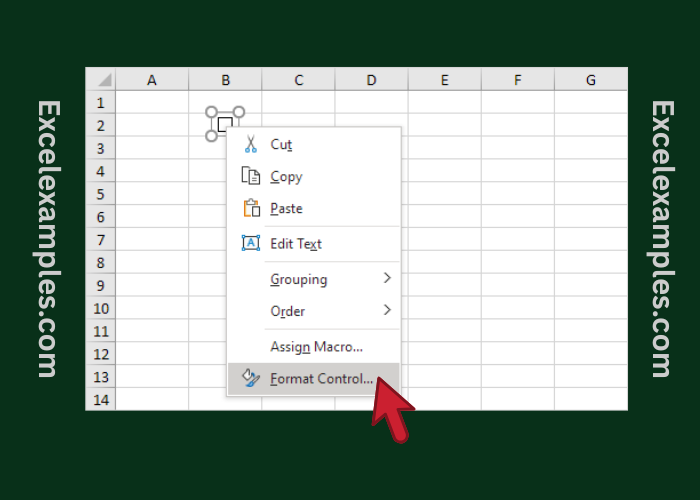Expand the Order submenu arrow
This screenshot has width=700, height=500.
(x=387, y=310)
